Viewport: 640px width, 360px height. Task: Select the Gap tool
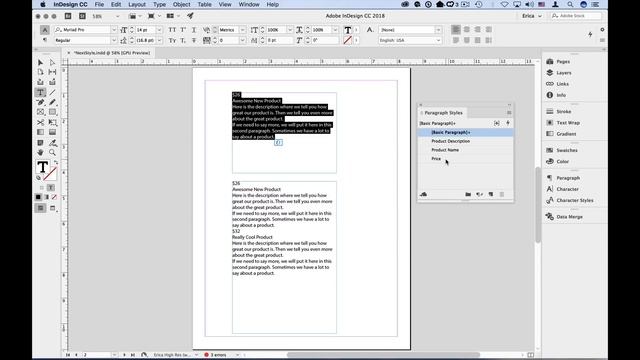point(52,72)
